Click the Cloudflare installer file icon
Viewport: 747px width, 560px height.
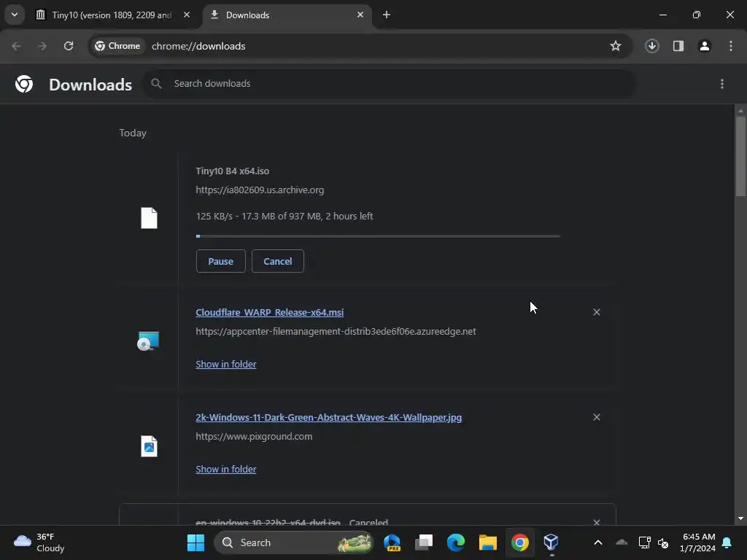point(148,341)
